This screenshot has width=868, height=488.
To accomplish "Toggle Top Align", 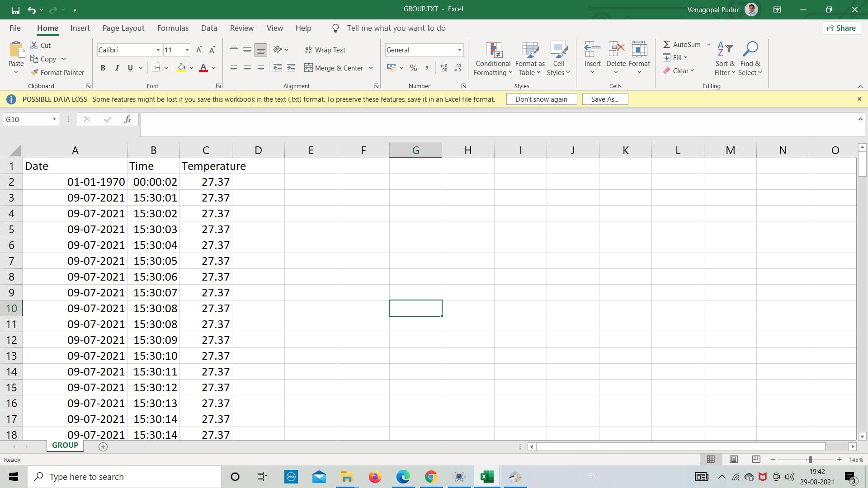I will click(233, 50).
